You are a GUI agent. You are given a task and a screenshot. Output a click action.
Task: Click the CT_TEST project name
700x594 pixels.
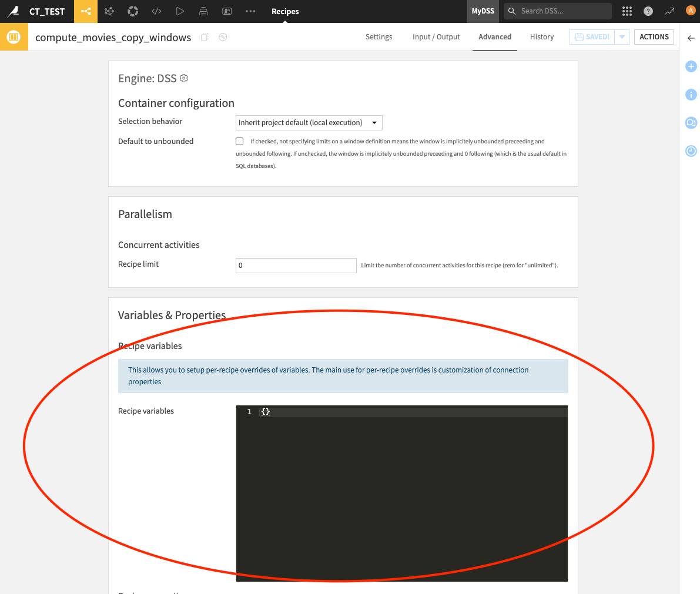pyautogui.click(x=47, y=11)
